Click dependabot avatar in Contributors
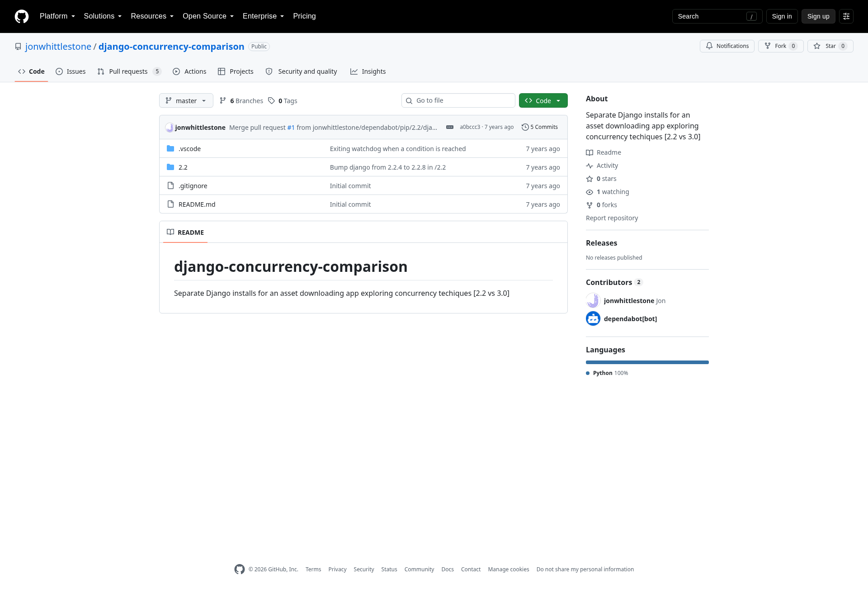 coord(593,318)
